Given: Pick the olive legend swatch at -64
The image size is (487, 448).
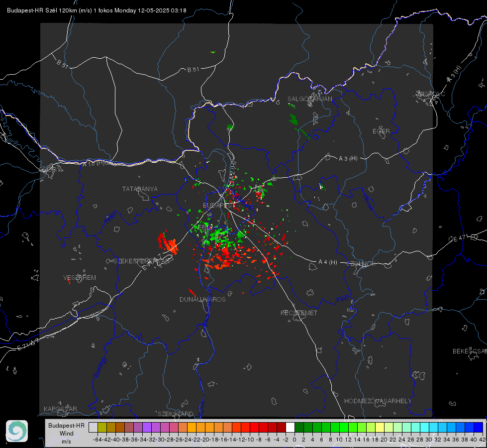Looking at the screenshot, I should (x=102, y=427).
